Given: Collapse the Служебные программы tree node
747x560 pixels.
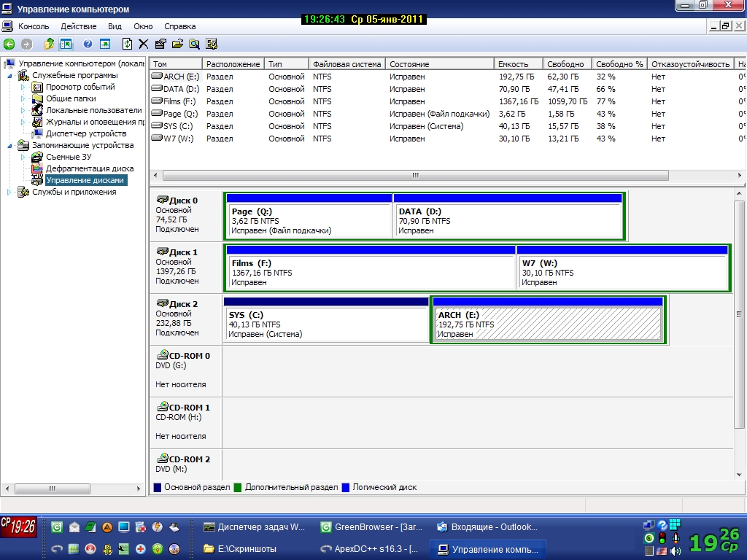Looking at the screenshot, I should pos(10,75).
